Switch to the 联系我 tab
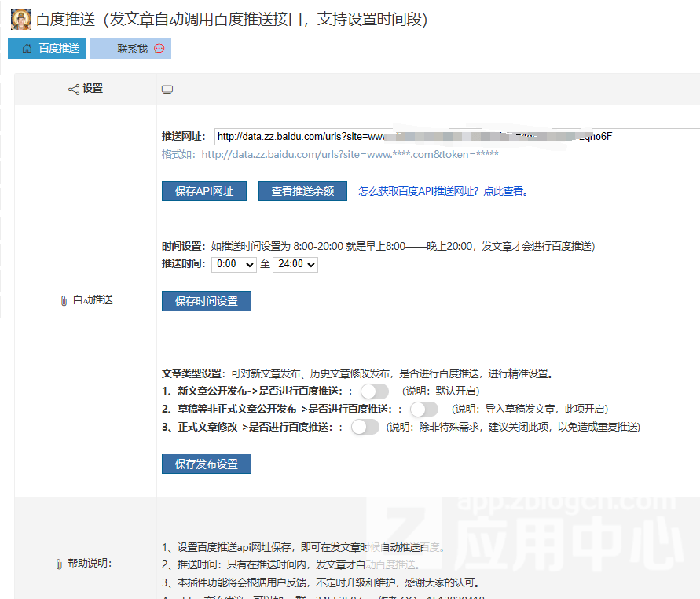This screenshot has width=700, height=599. [130, 48]
